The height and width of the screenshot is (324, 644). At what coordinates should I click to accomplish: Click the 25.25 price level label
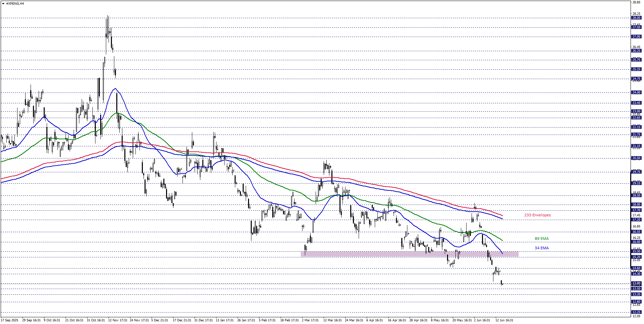[x=636, y=69]
